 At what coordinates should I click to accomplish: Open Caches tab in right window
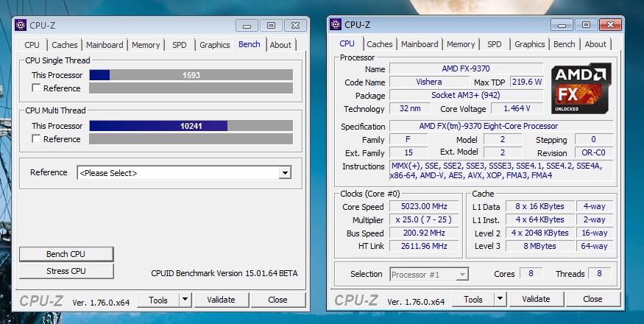click(x=380, y=44)
